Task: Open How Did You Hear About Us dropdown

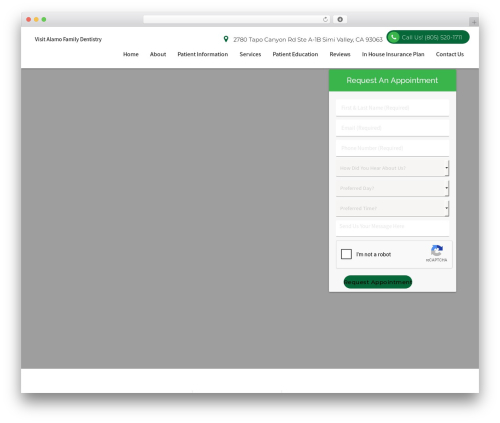Action: click(392, 168)
